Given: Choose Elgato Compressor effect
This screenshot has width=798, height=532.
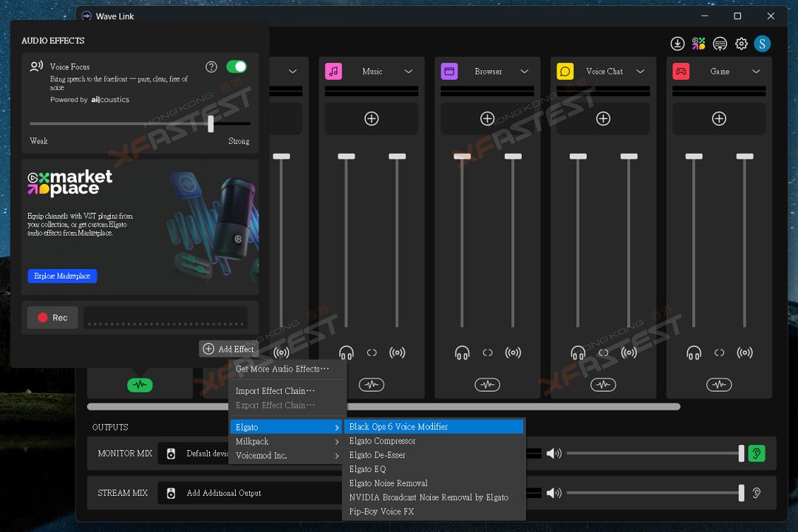Looking at the screenshot, I should coord(434,441).
